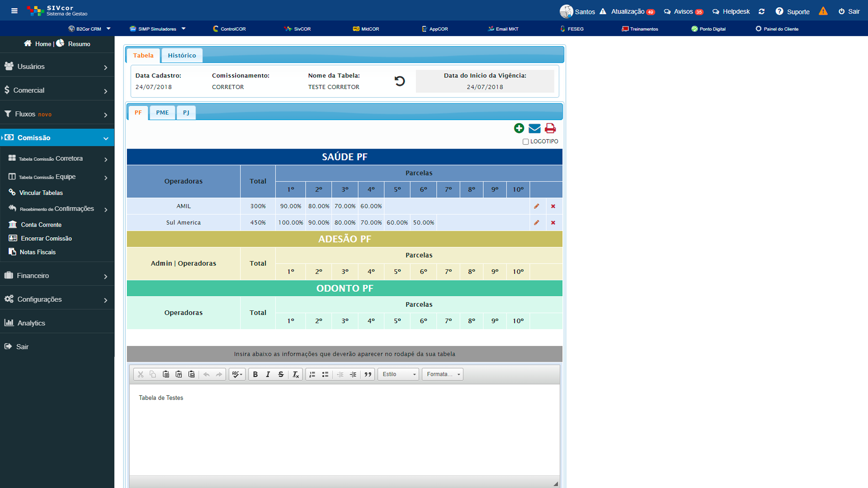
Task: Open the Estilo dropdown
Action: [x=398, y=374]
